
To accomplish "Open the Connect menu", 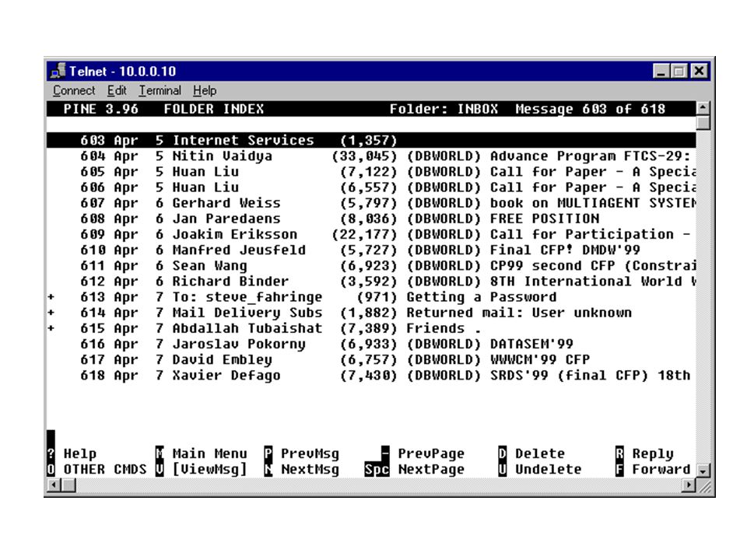I will [x=74, y=90].
